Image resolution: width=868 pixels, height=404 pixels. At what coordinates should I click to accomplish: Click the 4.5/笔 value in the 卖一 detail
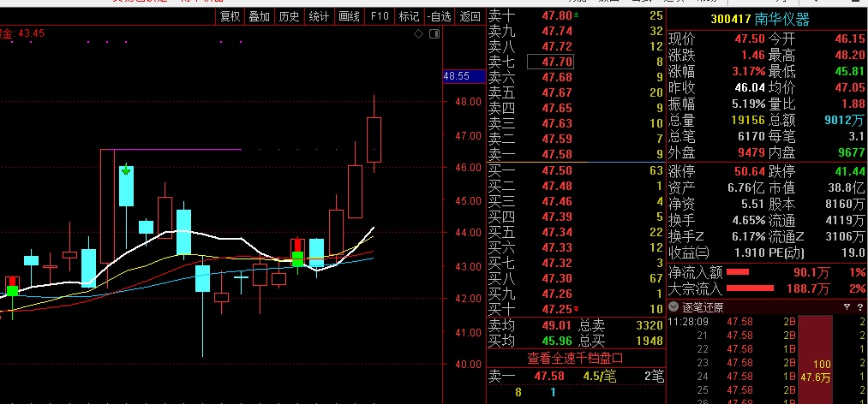600,377
